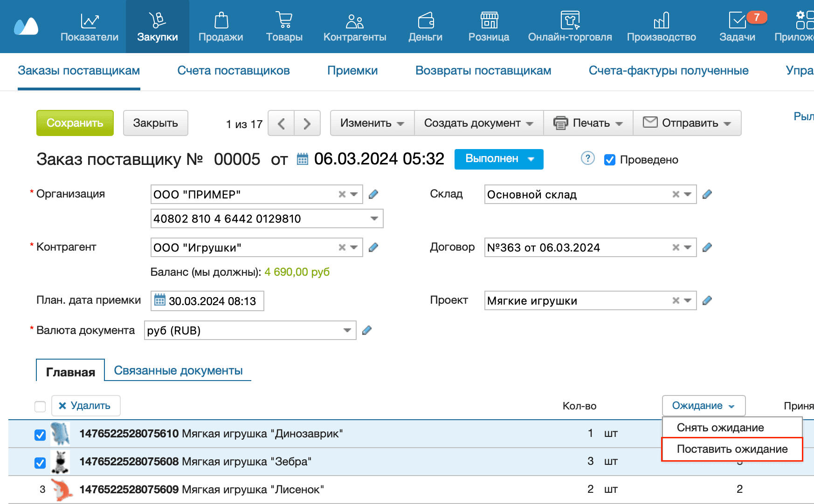Image resolution: width=814 pixels, height=504 pixels.
Task: Go to next document arrow
Action: [x=307, y=123]
